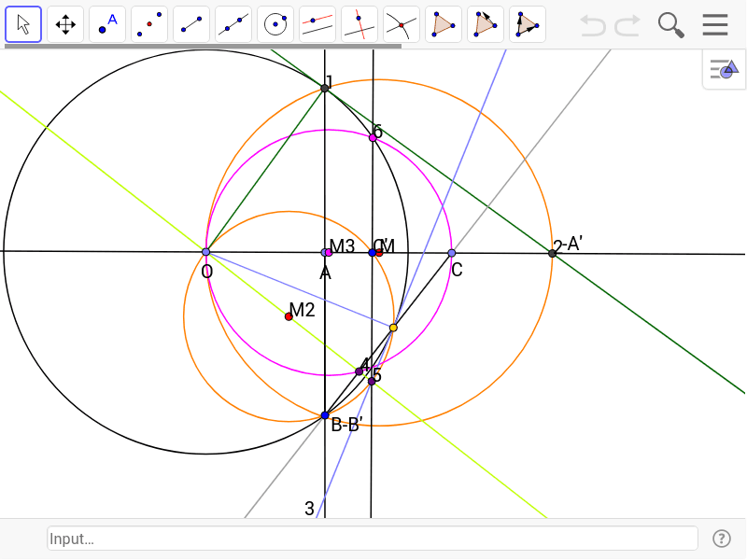Image resolution: width=747 pixels, height=560 pixels.
Task: Expand the Circle tool variants dropdown
Action: coord(289,38)
